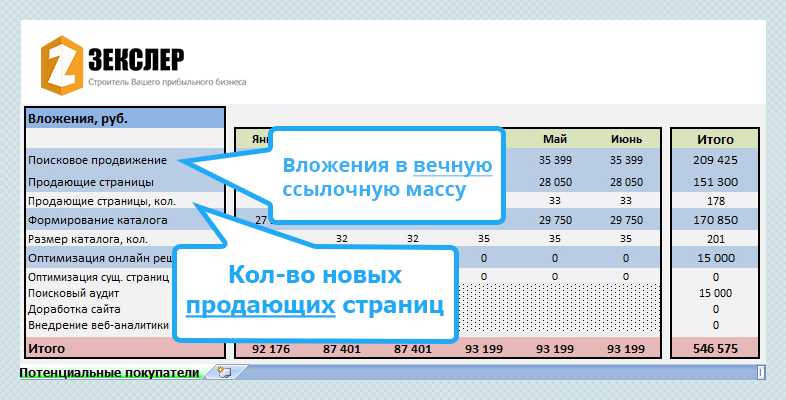Screen dimensions: 786x400
Task: Select Оптимизация сущ. страниц total 0
Action: point(715,277)
